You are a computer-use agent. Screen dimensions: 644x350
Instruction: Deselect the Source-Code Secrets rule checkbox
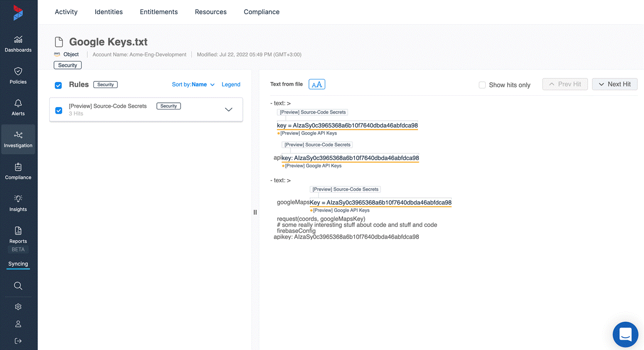coord(58,109)
